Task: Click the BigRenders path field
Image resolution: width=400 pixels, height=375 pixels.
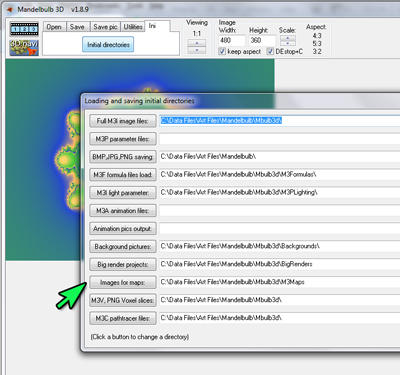Action: (279, 264)
